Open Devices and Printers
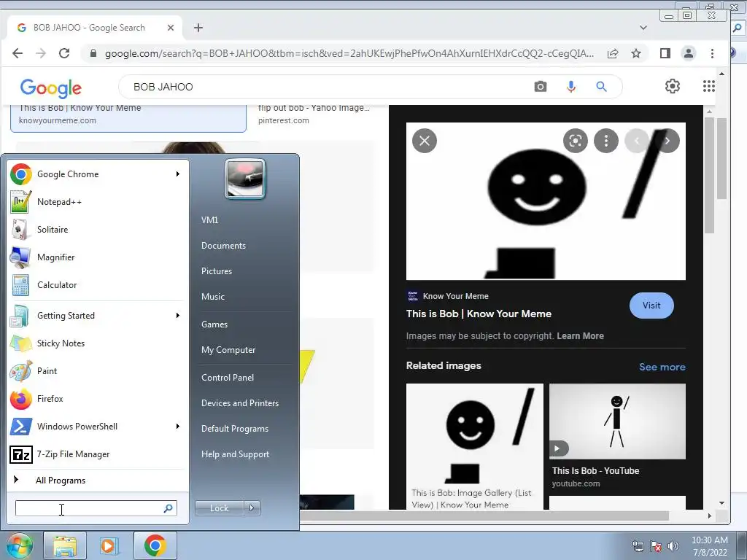The image size is (747, 560). coord(240,403)
